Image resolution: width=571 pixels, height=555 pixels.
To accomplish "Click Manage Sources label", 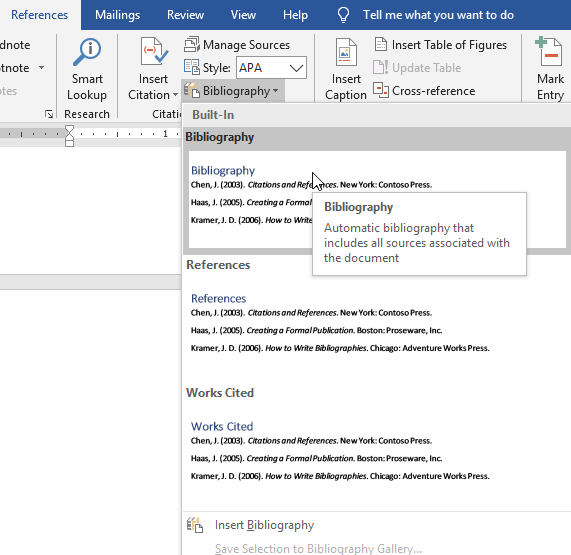I will click(x=246, y=45).
